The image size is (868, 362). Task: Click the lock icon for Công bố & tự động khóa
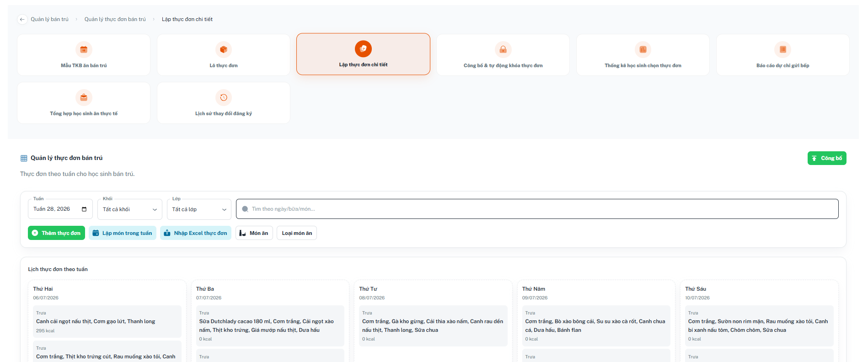click(x=503, y=49)
